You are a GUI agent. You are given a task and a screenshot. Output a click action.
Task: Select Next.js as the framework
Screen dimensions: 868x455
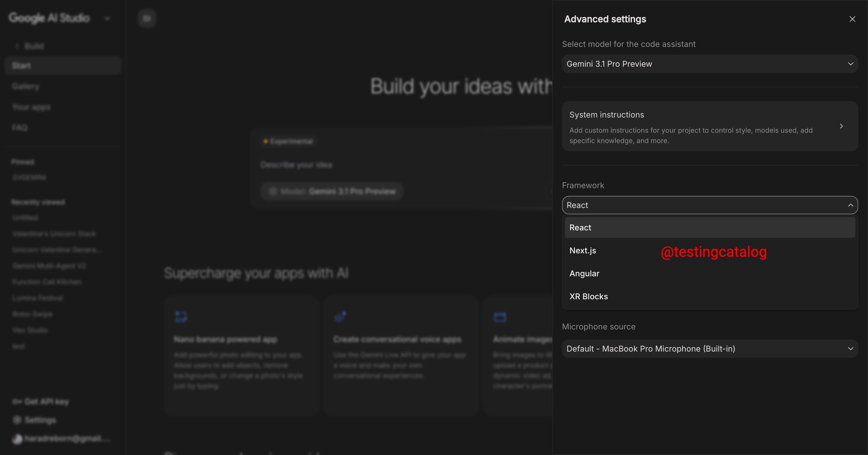point(582,251)
